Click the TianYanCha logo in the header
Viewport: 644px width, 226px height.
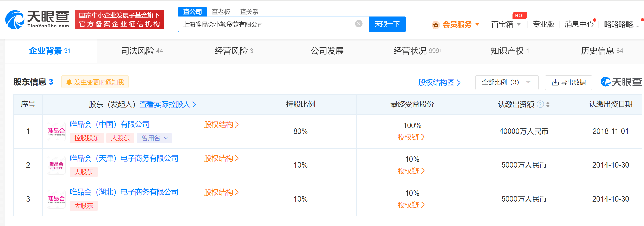(x=37, y=19)
